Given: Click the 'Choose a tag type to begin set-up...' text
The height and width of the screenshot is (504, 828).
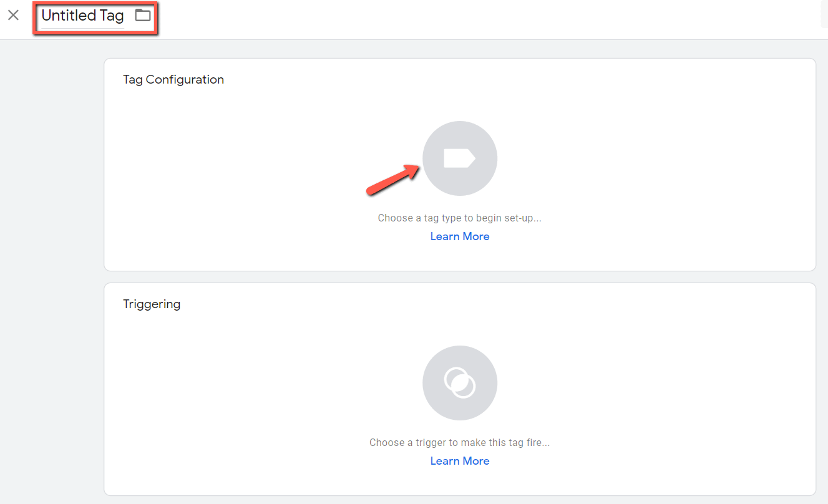Looking at the screenshot, I should point(460,218).
